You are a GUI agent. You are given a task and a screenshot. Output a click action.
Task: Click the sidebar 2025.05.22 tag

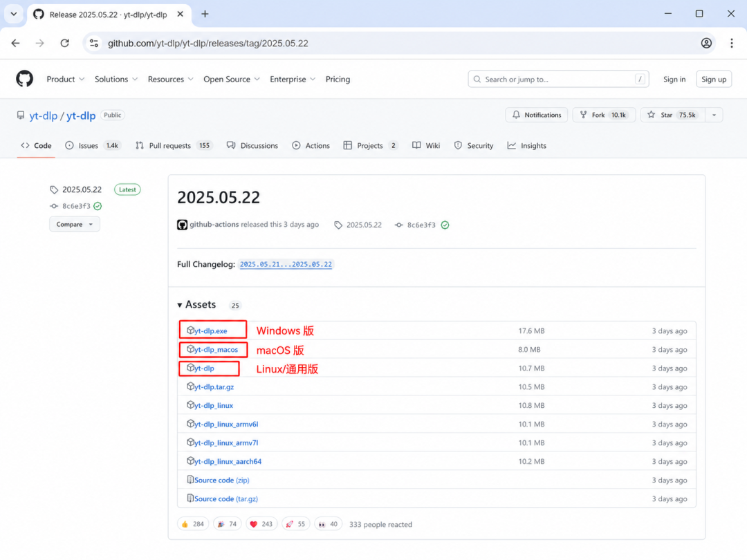(82, 189)
